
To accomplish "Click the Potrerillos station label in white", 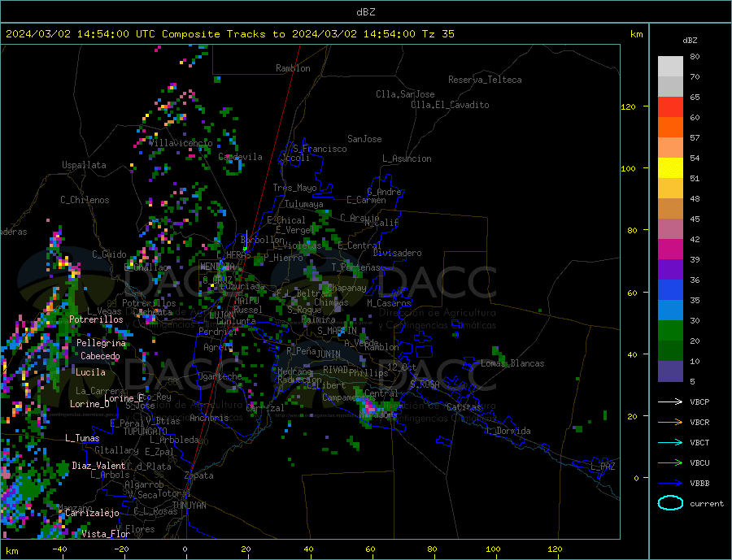I will [96, 319].
